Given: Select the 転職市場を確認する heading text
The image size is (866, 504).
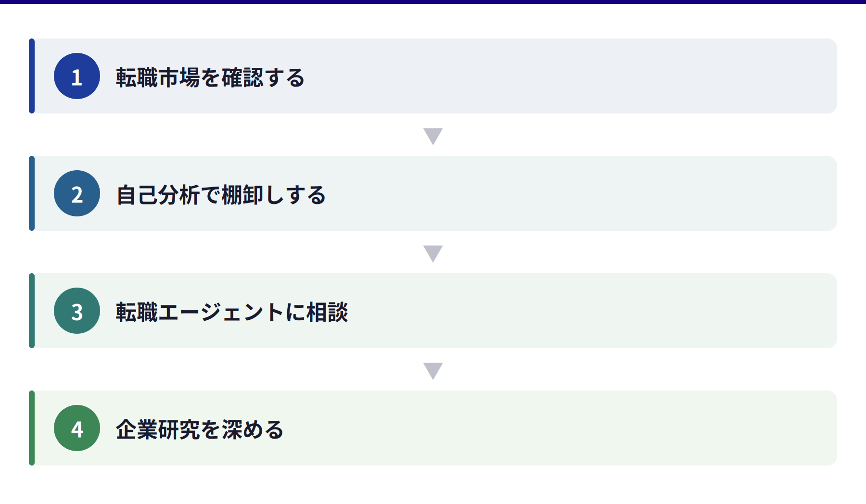Looking at the screenshot, I should coord(210,77).
